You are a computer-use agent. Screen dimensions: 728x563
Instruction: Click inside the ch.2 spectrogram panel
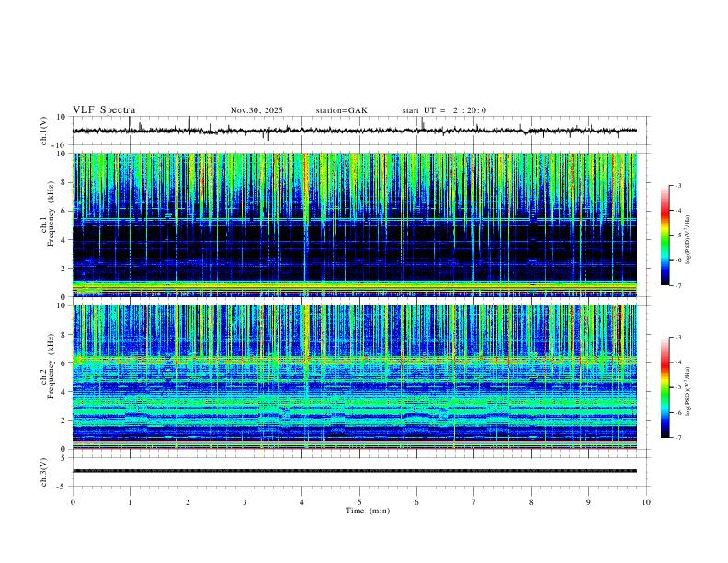pos(354,377)
